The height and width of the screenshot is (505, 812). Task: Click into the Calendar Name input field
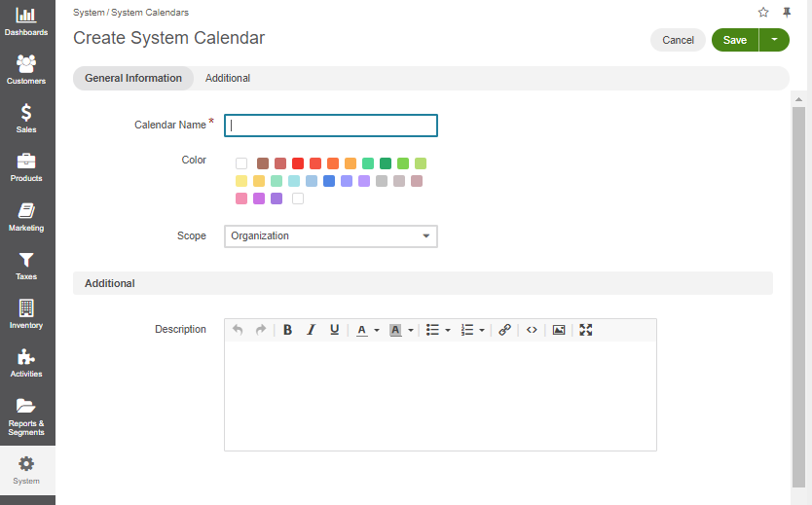pyautogui.click(x=331, y=126)
